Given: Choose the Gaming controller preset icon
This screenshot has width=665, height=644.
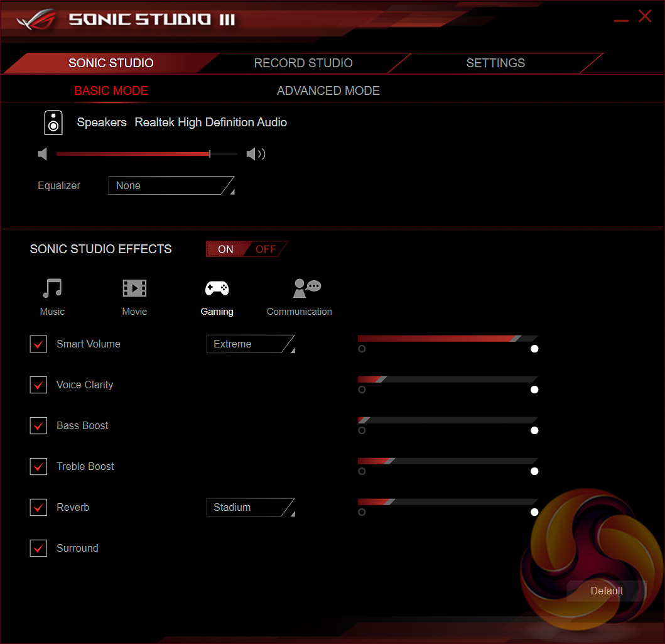Looking at the screenshot, I should (x=217, y=288).
